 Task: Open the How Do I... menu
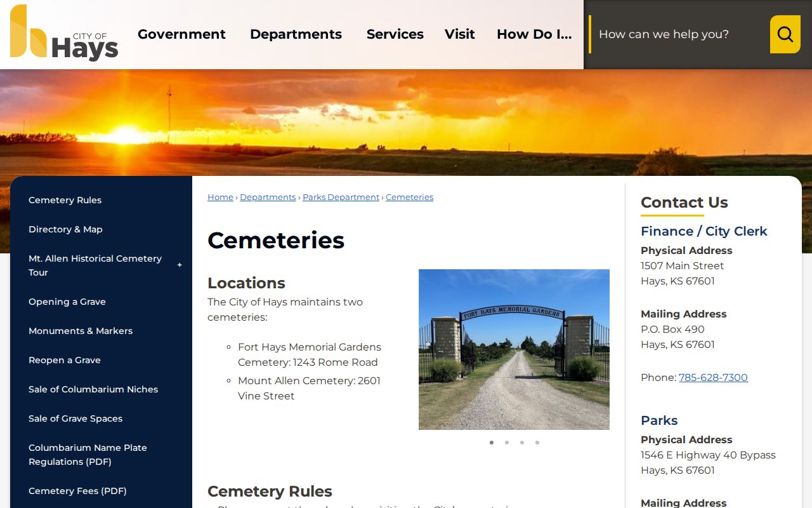point(534,34)
